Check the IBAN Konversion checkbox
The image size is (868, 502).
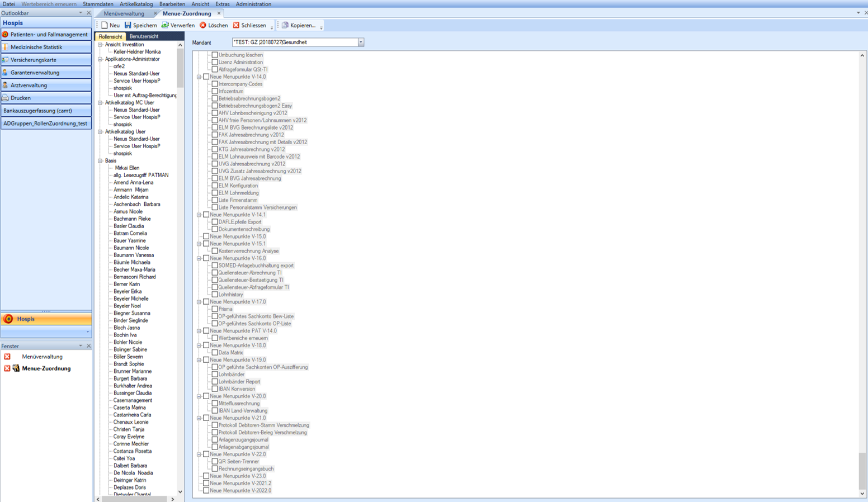point(215,390)
